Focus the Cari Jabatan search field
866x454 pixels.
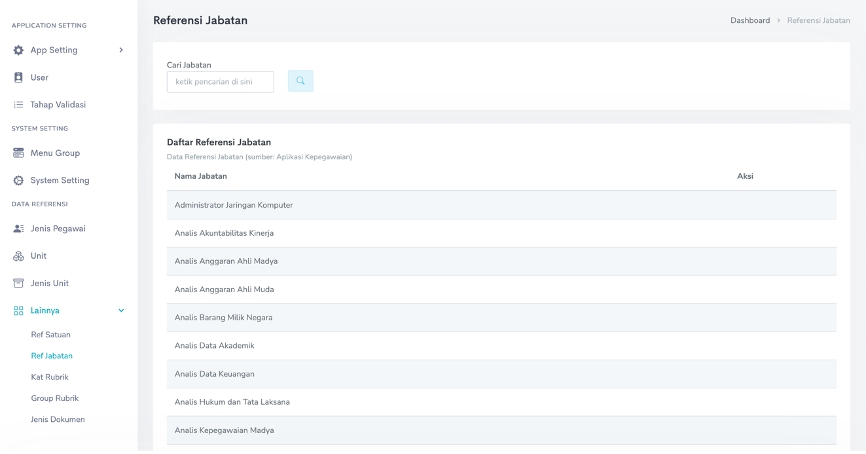(x=220, y=82)
